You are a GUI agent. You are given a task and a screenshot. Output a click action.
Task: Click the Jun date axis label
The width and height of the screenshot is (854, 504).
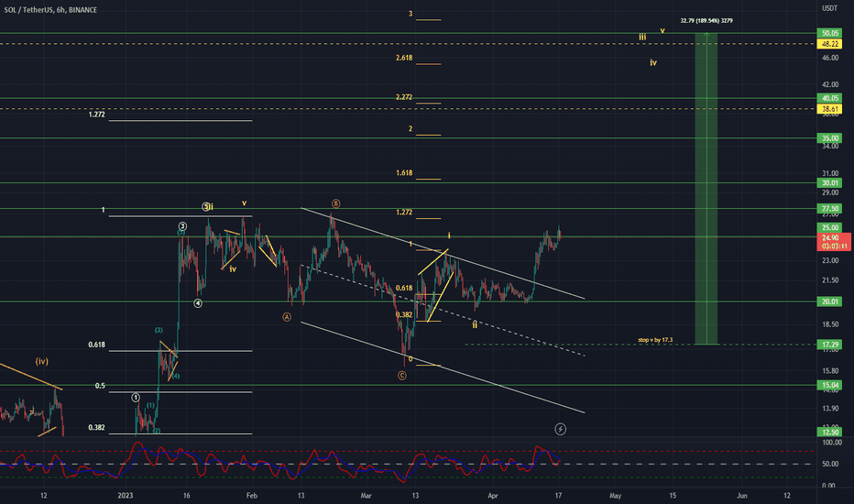tap(742, 495)
